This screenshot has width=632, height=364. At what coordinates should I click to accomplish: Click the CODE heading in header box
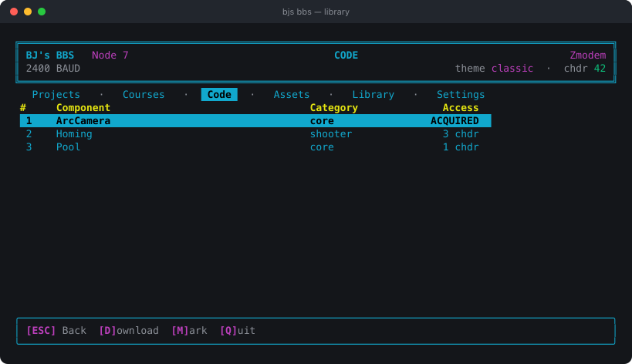pos(346,56)
